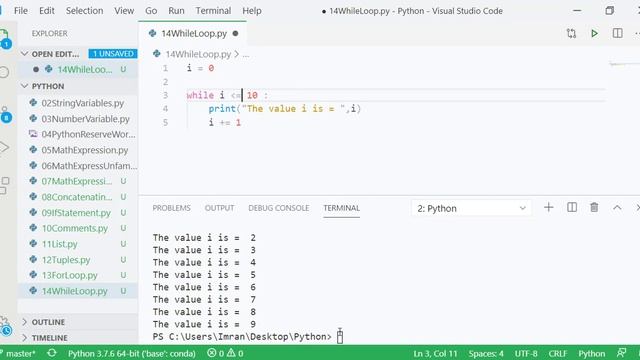The height and width of the screenshot is (360, 640).
Task: Change indentation via Spaces: 4
Action: 486,353
